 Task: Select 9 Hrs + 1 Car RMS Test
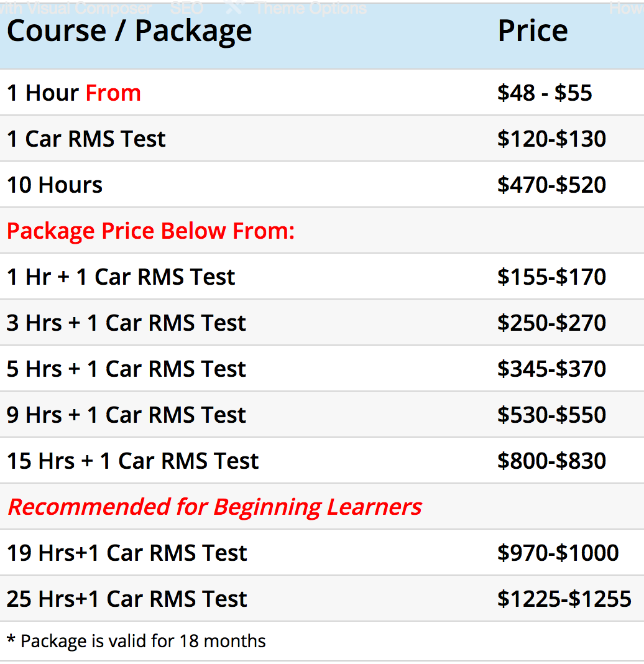(126, 415)
